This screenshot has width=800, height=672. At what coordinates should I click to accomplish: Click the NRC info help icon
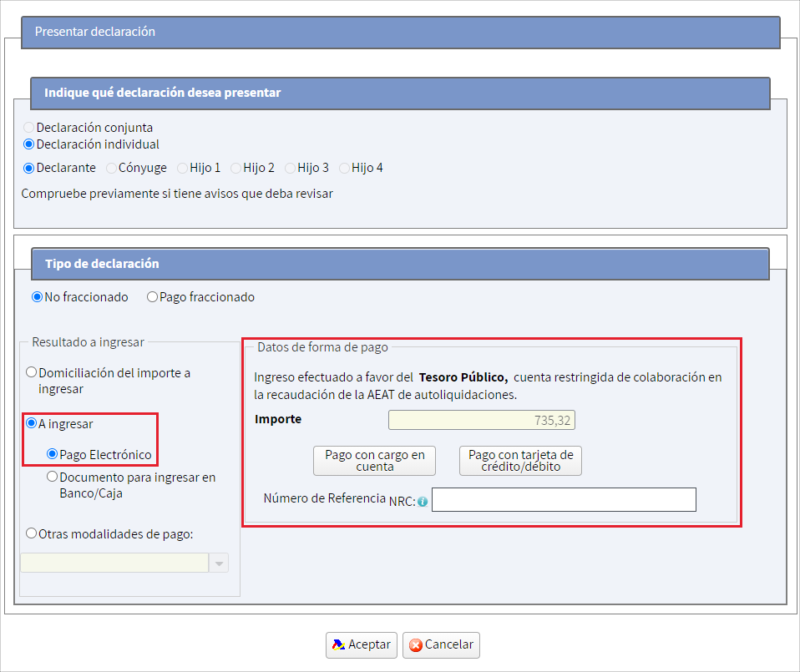pos(423,502)
